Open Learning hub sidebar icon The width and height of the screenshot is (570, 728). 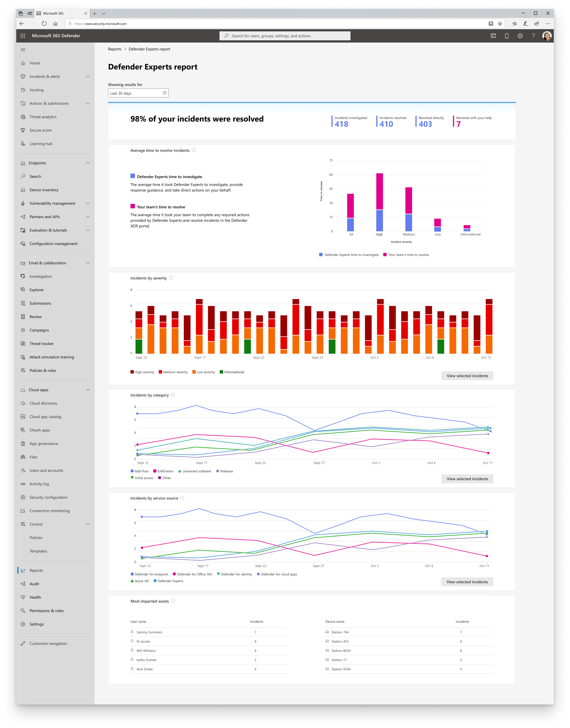23,144
